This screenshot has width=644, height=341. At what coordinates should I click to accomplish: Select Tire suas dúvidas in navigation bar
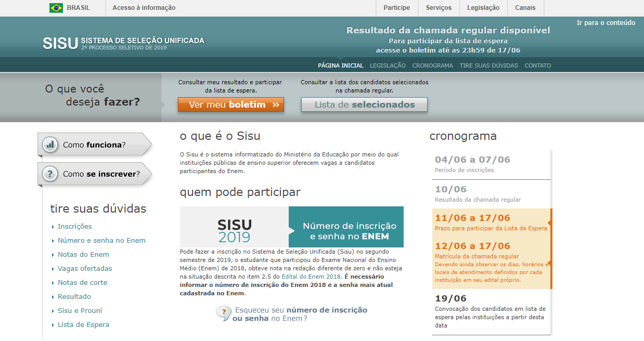tap(488, 65)
